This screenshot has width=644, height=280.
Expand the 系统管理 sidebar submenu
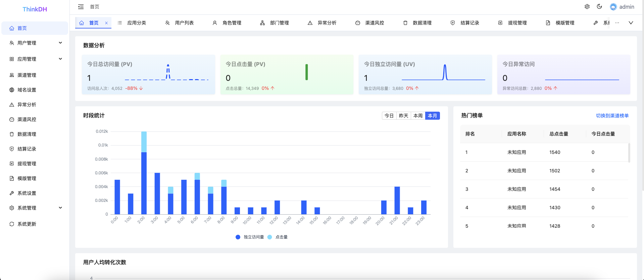pyautogui.click(x=60, y=208)
